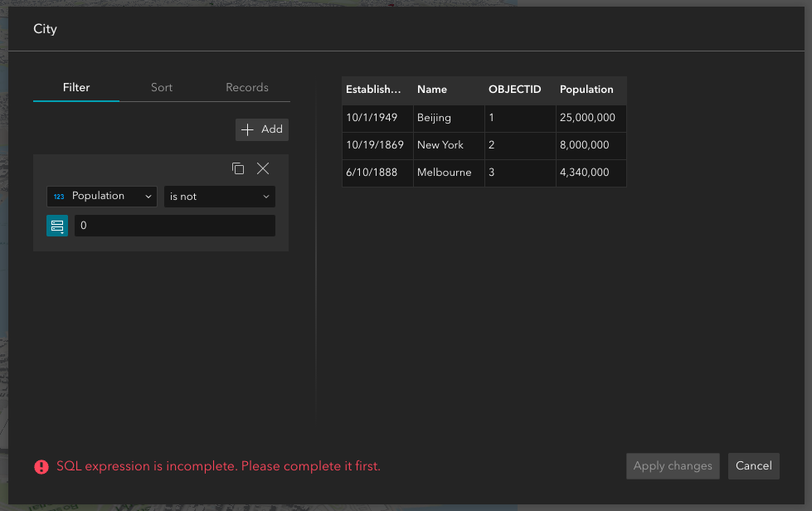The width and height of the screenshot is (812, 511).
Task: Open the Population field dropdown
Action: pyautogui.click(x=102, y=196)
